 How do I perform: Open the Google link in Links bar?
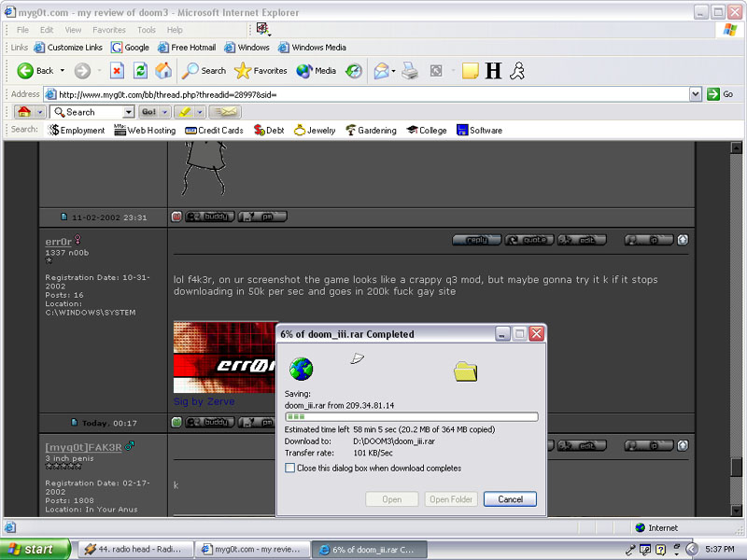[x=130, y=48]
